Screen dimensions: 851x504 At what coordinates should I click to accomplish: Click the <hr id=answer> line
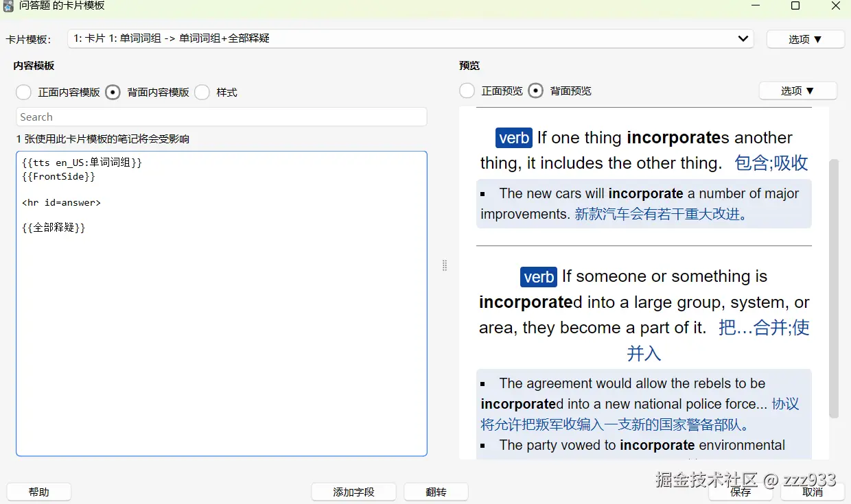point(61,202)
